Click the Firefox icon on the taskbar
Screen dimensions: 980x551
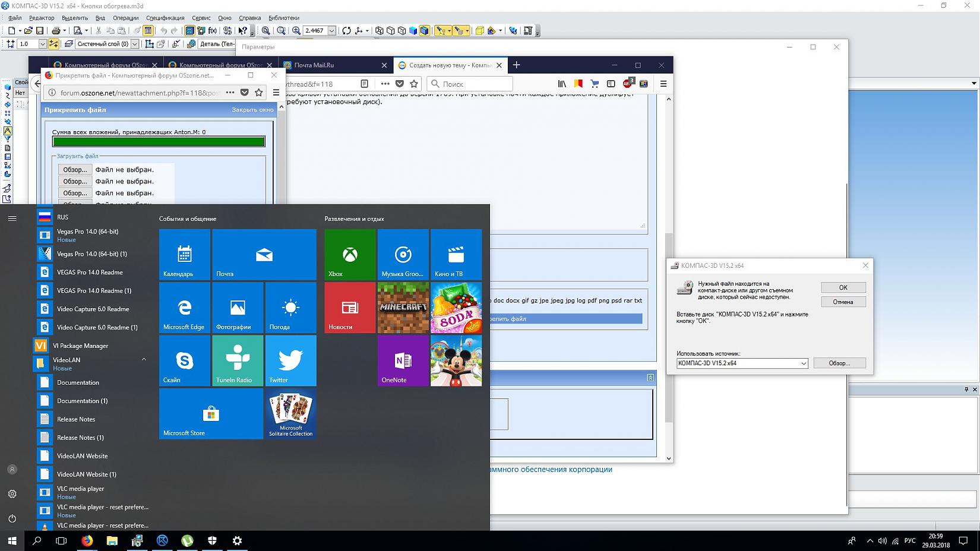(x=87, y=540)
